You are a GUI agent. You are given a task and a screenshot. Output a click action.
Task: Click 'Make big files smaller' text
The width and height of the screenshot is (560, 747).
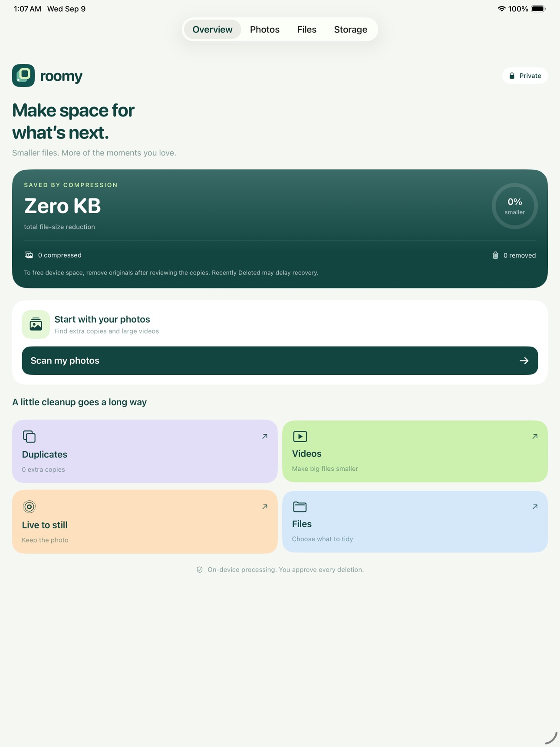[325, 469]
